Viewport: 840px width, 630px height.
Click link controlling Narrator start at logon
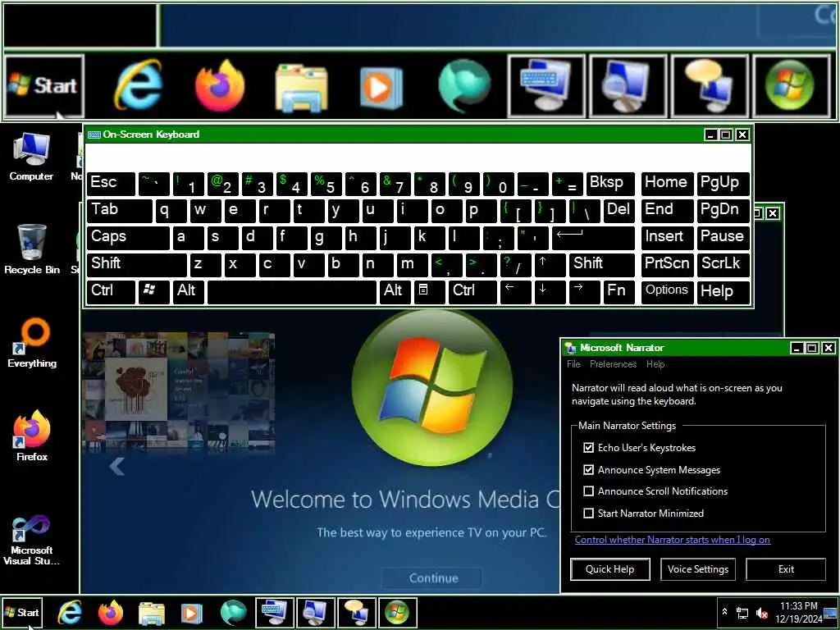pyautogui.click(x=673, y=540)
